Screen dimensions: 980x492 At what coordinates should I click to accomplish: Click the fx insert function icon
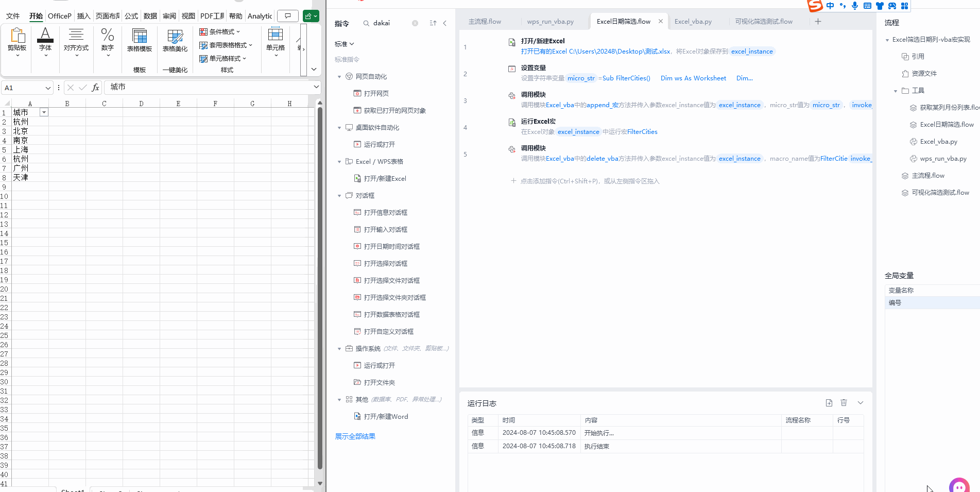tap(95, 88)
